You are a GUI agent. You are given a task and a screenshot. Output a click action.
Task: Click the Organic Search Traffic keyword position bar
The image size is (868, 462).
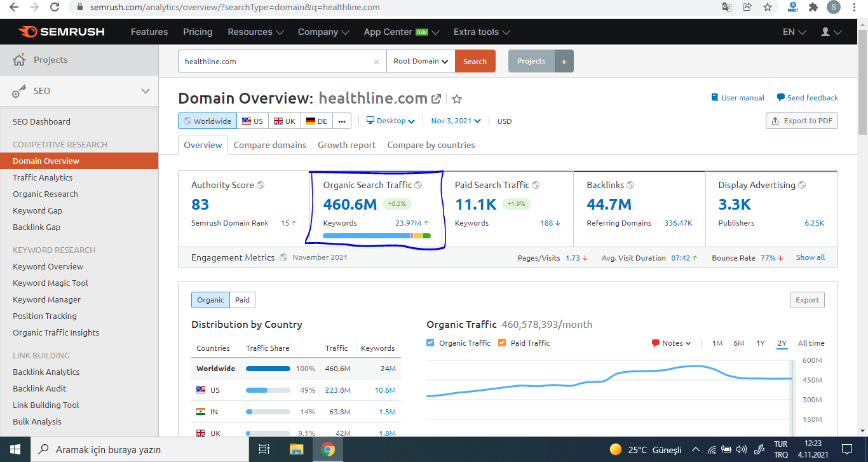click(x=377, y=236)
